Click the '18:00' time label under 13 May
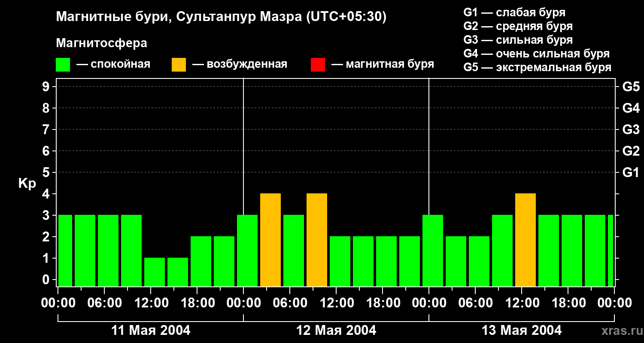 click(568, 303)
